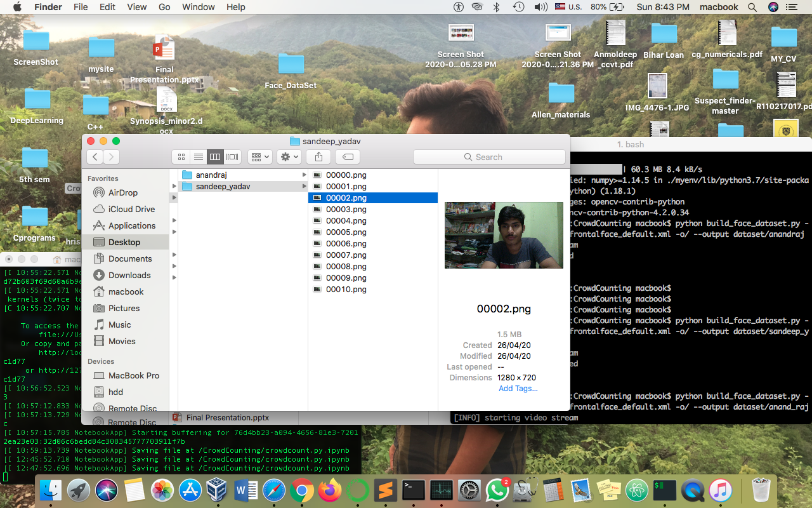Open Atom editor from the Dock

click(636, 490)
